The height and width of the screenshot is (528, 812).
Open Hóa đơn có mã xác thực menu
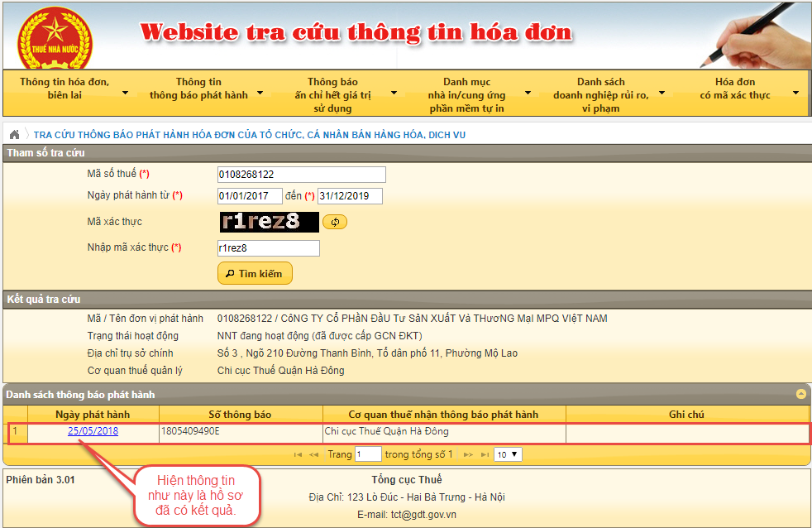(735, 89)
